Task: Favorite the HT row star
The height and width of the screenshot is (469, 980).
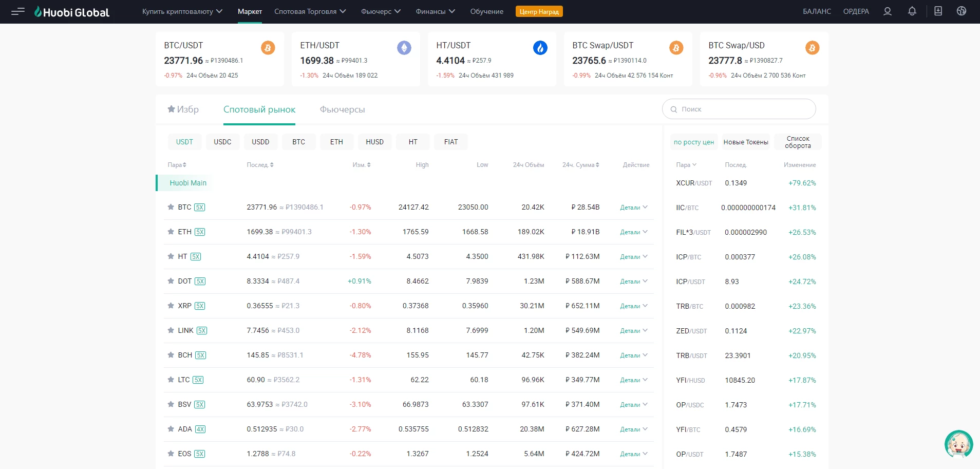Action: point(171,256)
